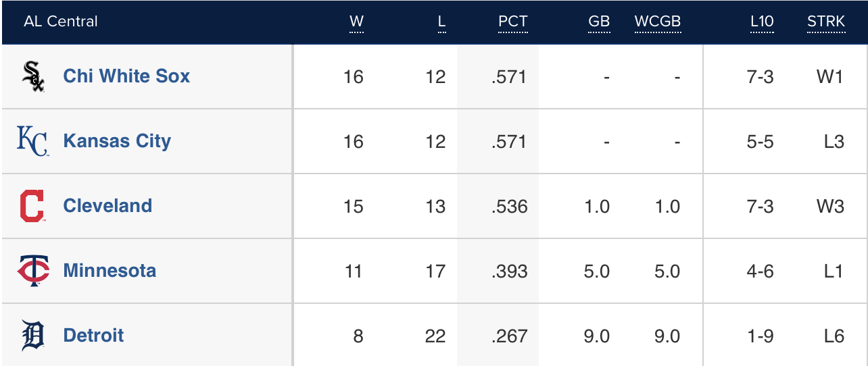Open the Minnesota team link
The height and width of the screenshot is (366, 868).
pyautogui.click(x=110, y=271)
